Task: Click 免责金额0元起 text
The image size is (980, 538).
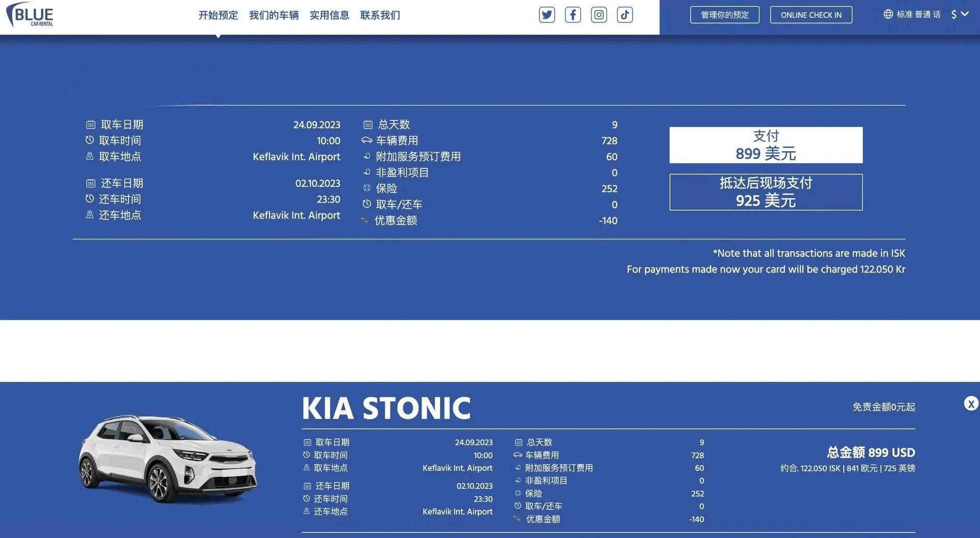Action: click(x=884, y=407)
